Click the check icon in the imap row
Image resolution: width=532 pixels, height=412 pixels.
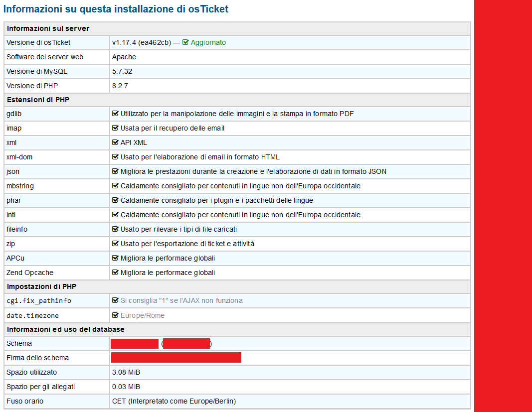point(115,128)
